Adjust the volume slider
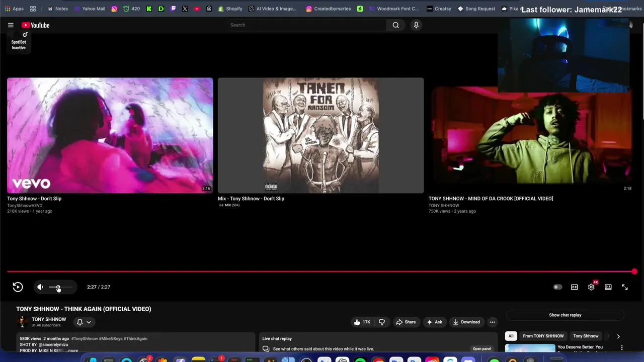The image size is (644, 362). (60, 287)
